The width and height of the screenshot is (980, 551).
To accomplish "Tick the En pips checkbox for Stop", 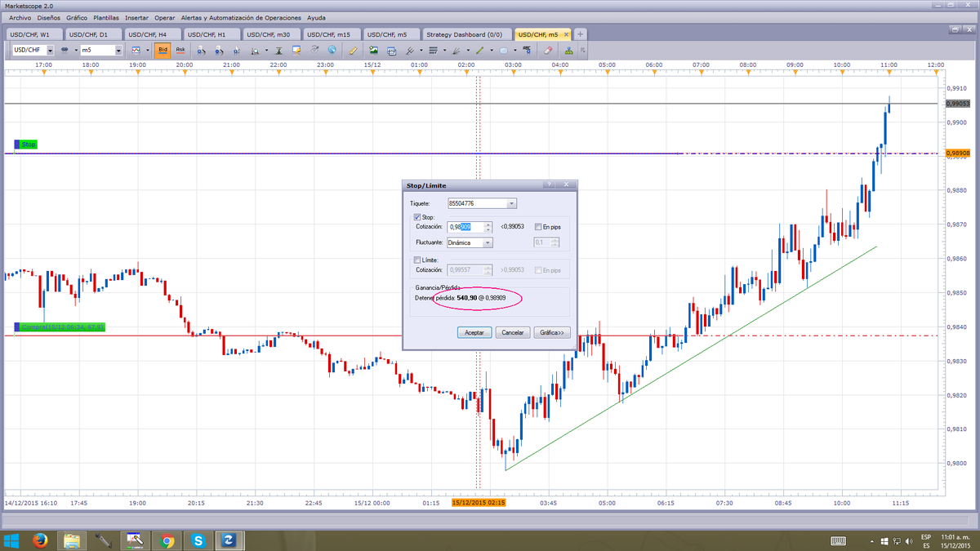I will pos(537,227).
